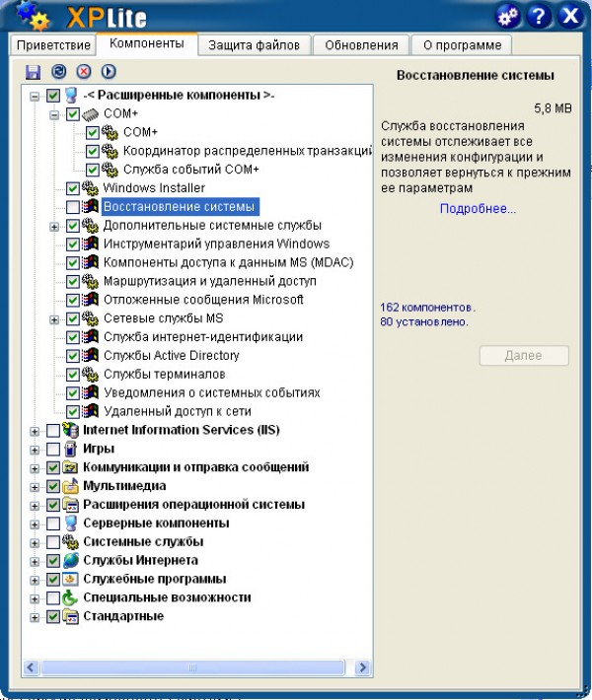The image size is (592, 700).
Task: Select Инструментарий управления Windows item
Action: point(216,244)
